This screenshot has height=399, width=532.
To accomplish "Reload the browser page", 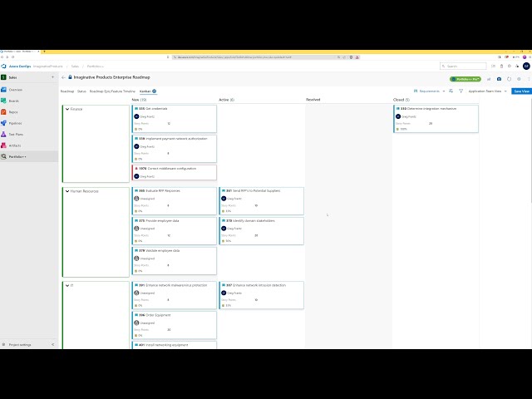I will pos(13,57).
